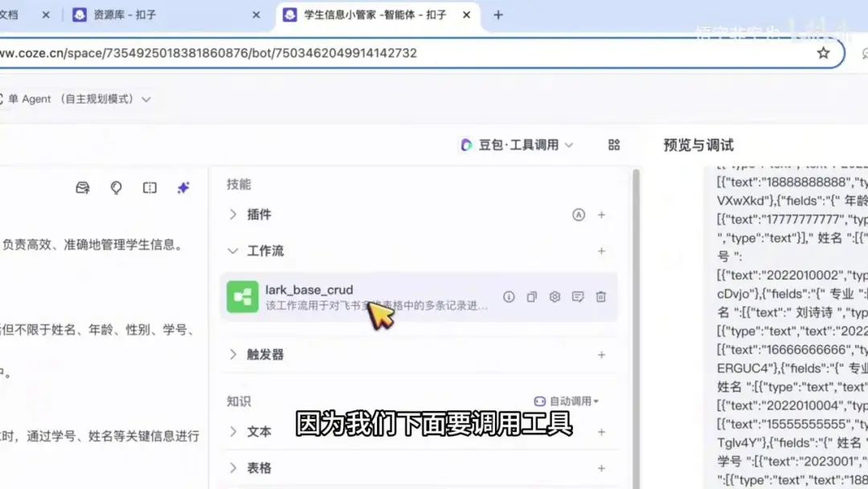868x489 pixels.
Task: Expand the 触发器 section
Action: (233, 355)
